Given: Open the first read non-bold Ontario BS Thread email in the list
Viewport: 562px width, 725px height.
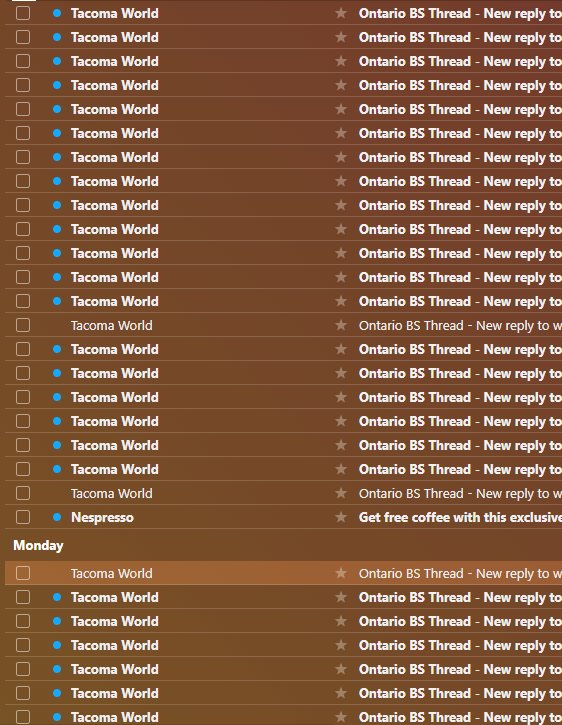Looking at the screenshot, I should 460,325.
